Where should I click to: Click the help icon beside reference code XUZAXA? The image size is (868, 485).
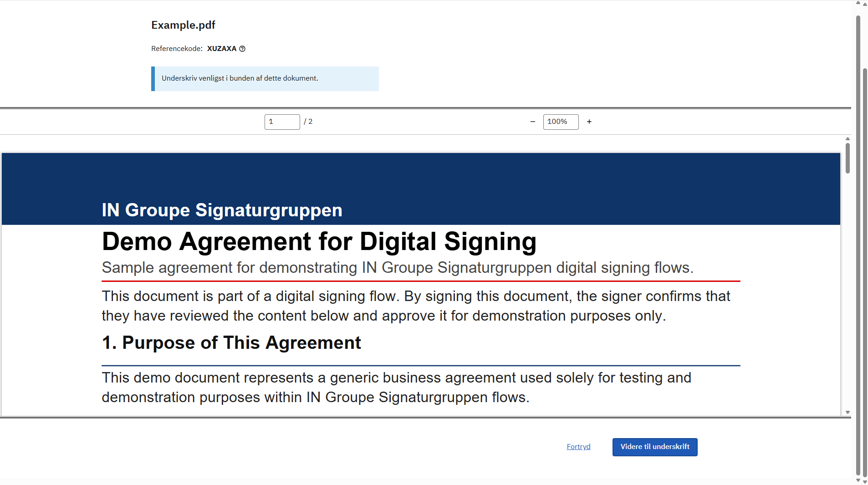242,49
